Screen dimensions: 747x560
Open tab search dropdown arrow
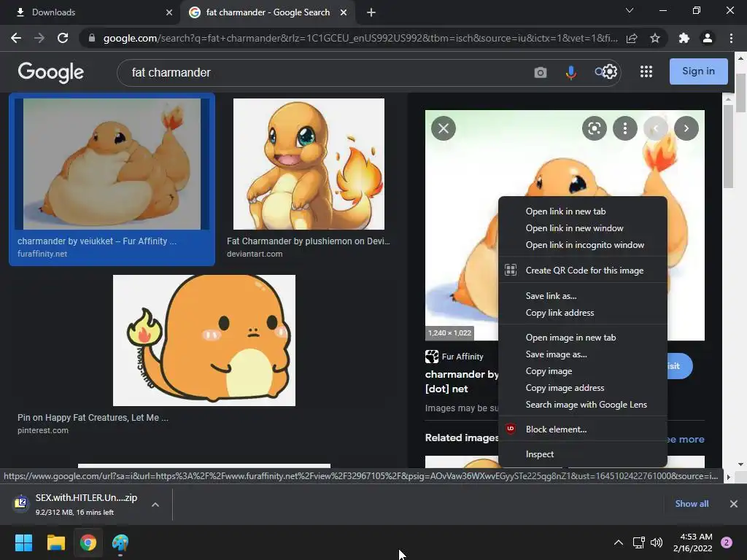tap(630, 10)
